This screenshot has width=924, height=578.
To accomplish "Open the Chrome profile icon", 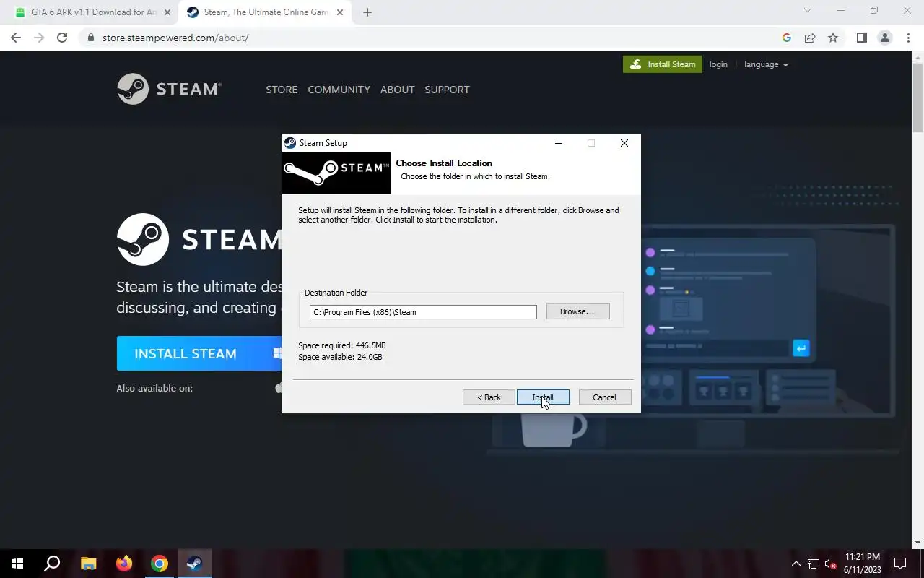I will click(x=885, y=38).
